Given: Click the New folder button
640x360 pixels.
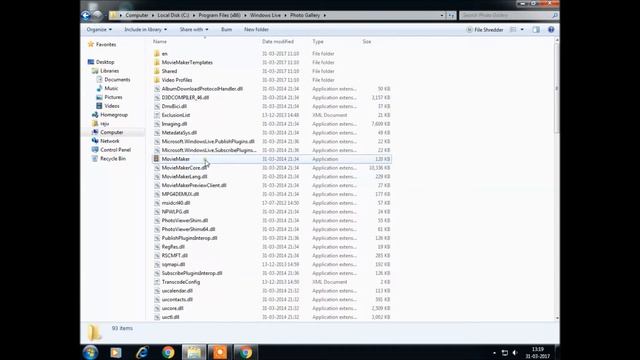Looking at the screenshot, I should tap(256, 30).
